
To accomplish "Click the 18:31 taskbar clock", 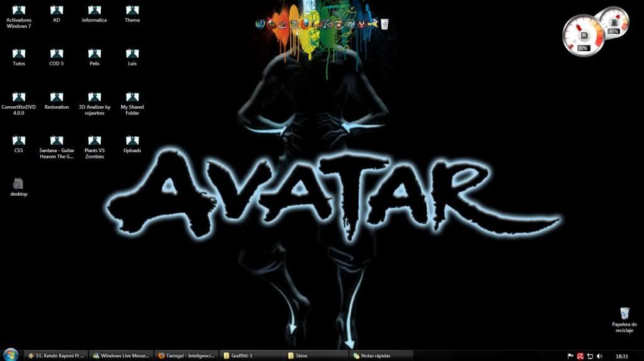I will coord(622,356).
